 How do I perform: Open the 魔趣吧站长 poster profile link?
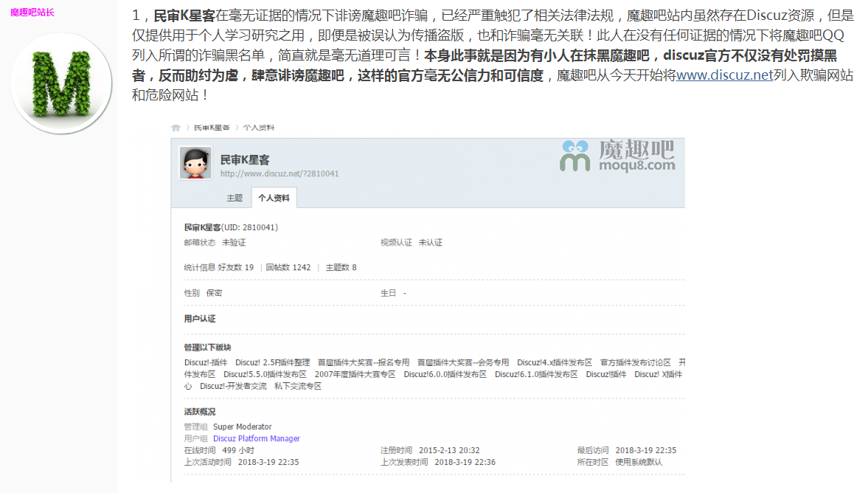coord(32,13)
